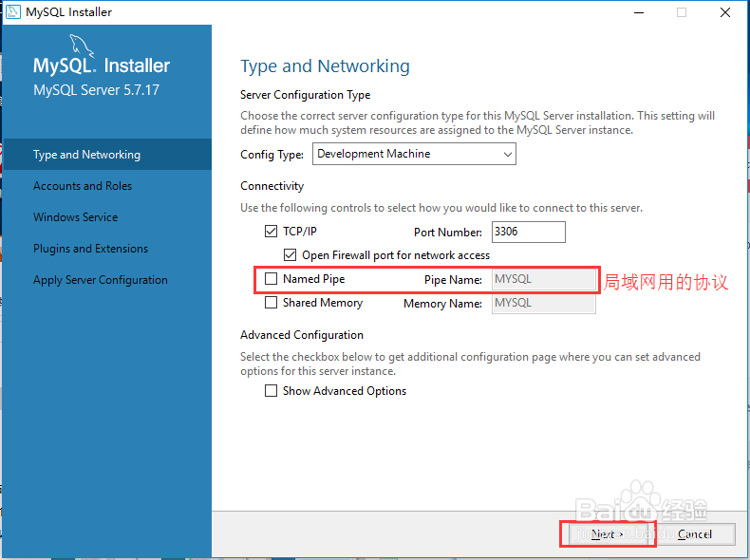
Task: Minimize the MySQL Installer window
Action: click(639, 12)
